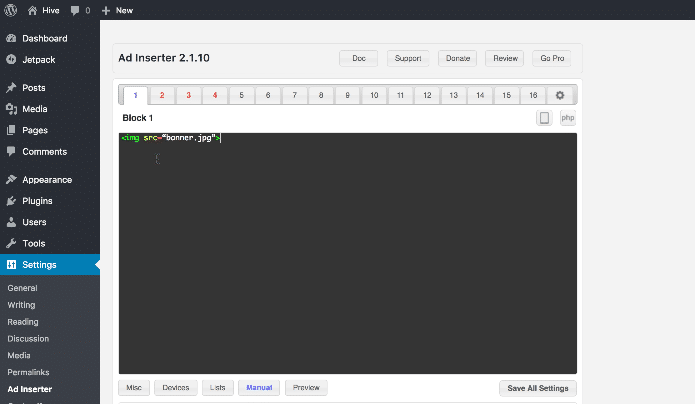Open the Comments sidebar menu
The image size is (695, 404).
click(50, 152)
